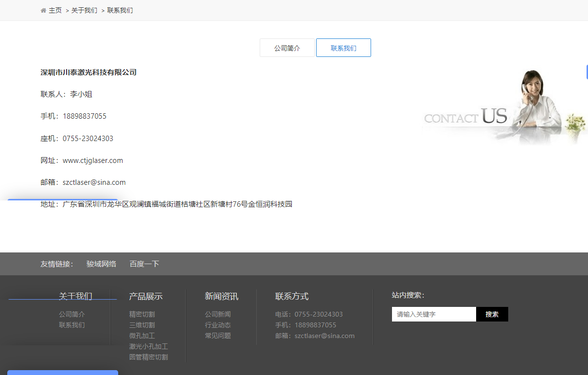Open the 三维切割 product link
The width and height of the screenshot is (588, 375).
(x=142, y=325)
